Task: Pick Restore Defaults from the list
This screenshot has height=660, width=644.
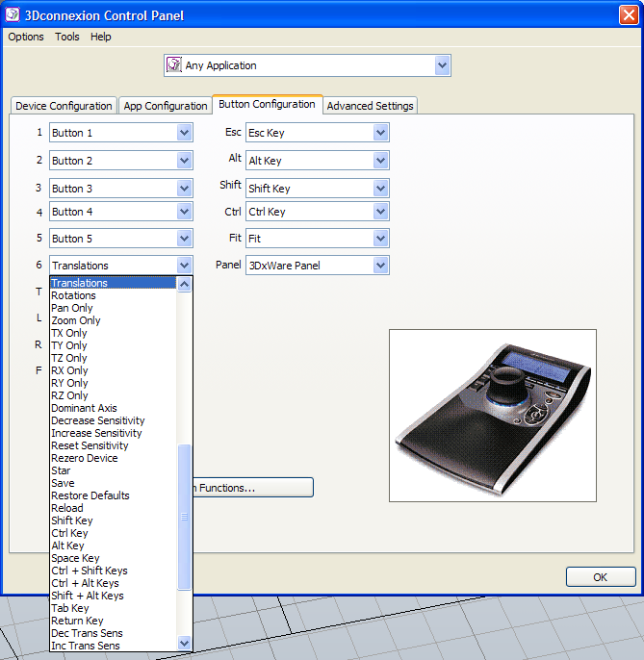Action: click(90, 495)
